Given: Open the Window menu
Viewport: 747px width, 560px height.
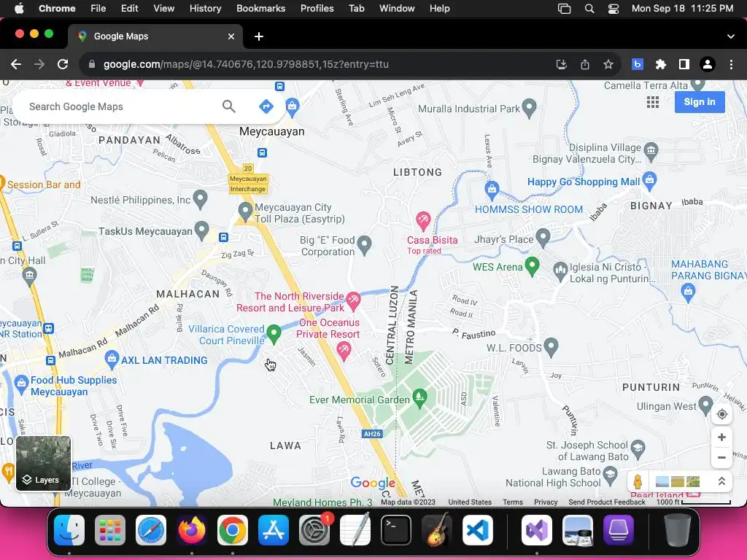Looking at the screenshot, I should [x=397, y=8].
